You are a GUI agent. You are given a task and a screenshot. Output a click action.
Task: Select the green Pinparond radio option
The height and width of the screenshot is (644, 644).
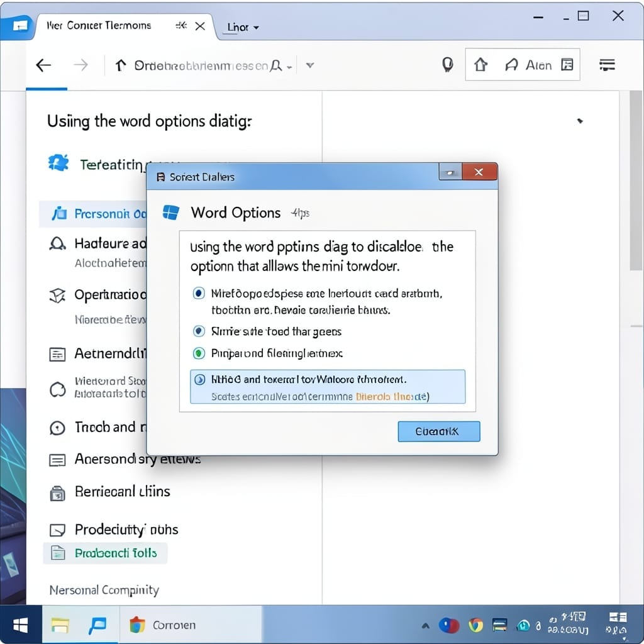click(199, 353)
